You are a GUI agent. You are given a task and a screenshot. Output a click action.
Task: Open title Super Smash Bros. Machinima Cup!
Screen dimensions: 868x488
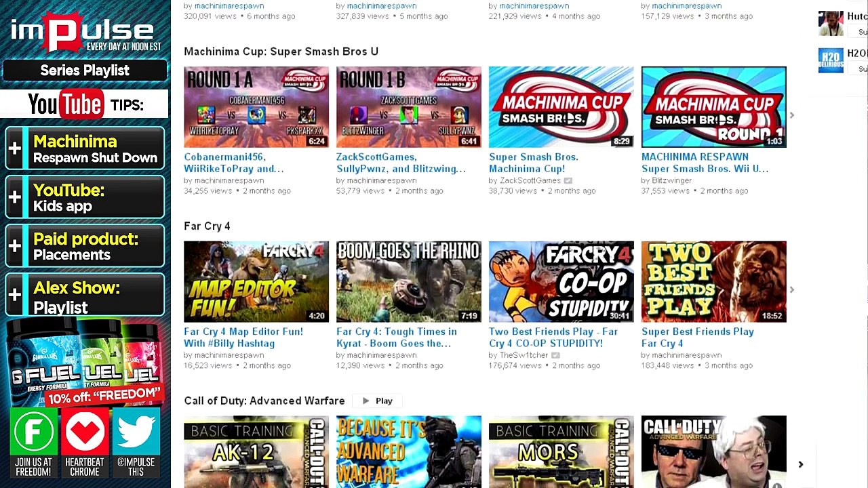click(534, 163)
